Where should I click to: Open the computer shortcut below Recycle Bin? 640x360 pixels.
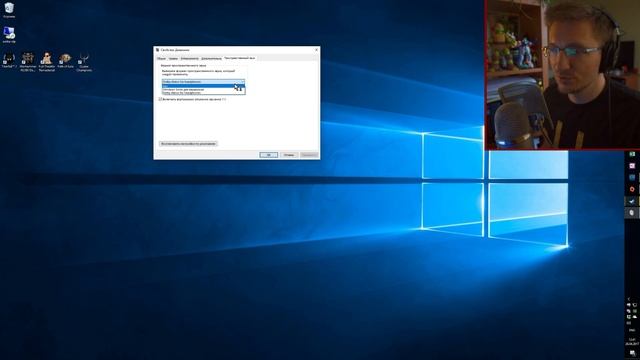9,35
